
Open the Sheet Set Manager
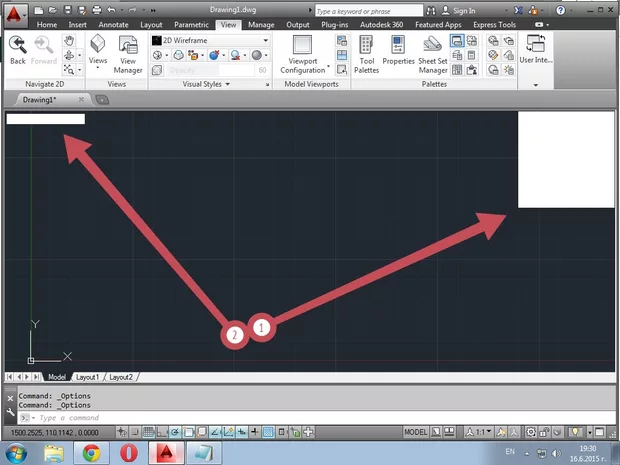click(x=433, y=55)
